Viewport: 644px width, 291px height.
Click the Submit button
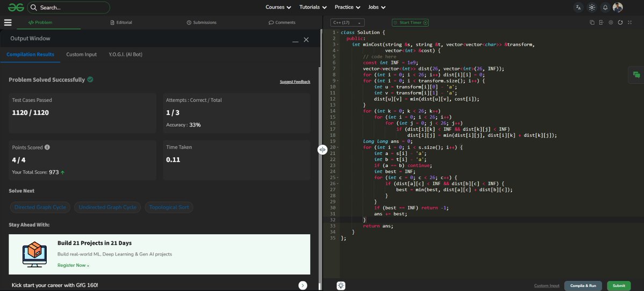(x=619, y=286)
